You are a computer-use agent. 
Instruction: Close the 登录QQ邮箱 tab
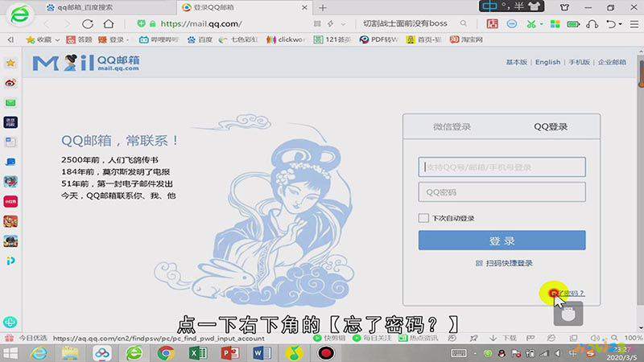coord(304,7)
